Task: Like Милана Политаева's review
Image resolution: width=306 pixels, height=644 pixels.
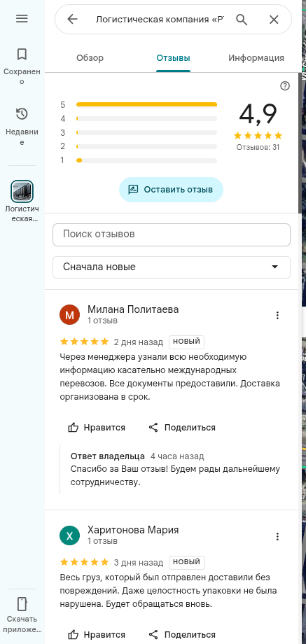Action: pos(97,428)
